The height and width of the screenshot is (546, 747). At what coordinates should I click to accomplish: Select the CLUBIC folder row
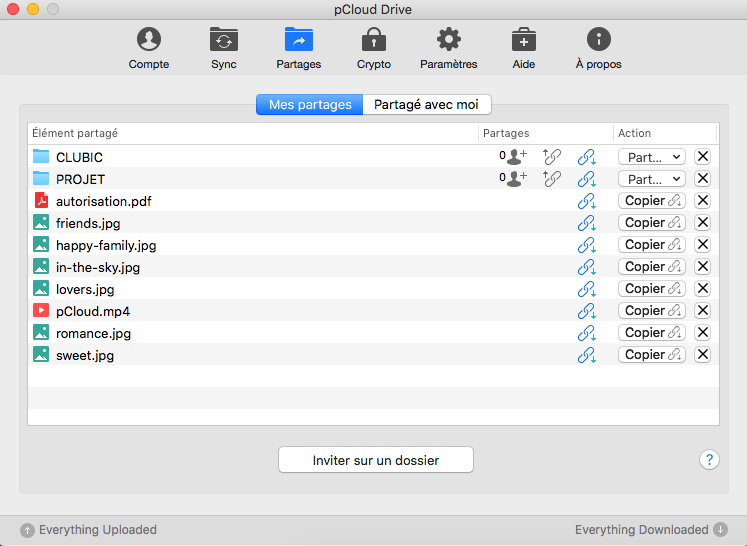click(374, 157)
